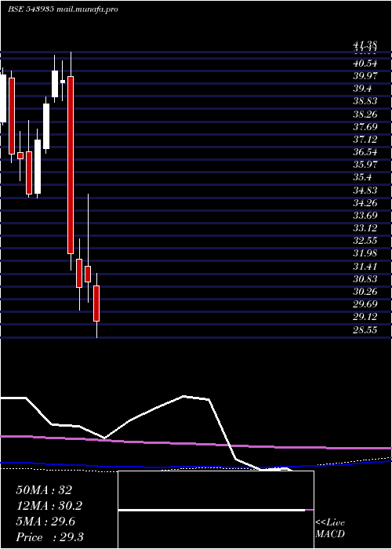Screen dimensions: 392x549
Task: Select the 30.83 price axis label
Action: (x=365, y=278)
